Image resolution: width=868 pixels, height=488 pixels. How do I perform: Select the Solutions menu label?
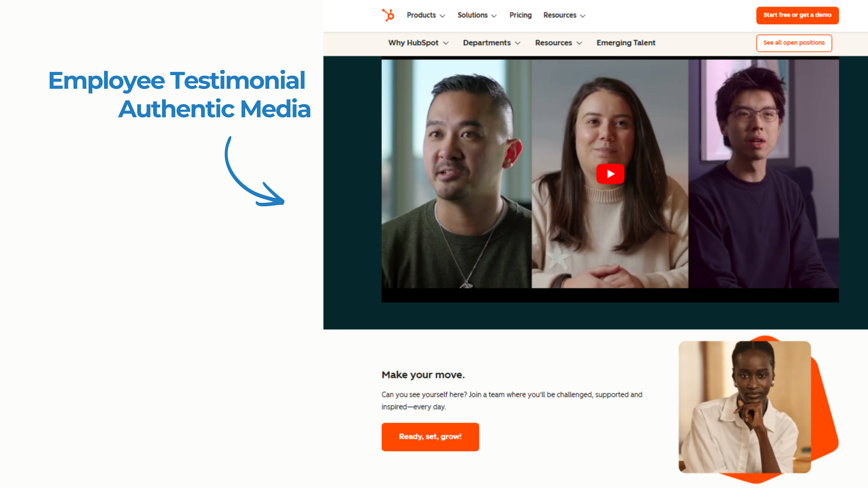(x=472, y=15)
